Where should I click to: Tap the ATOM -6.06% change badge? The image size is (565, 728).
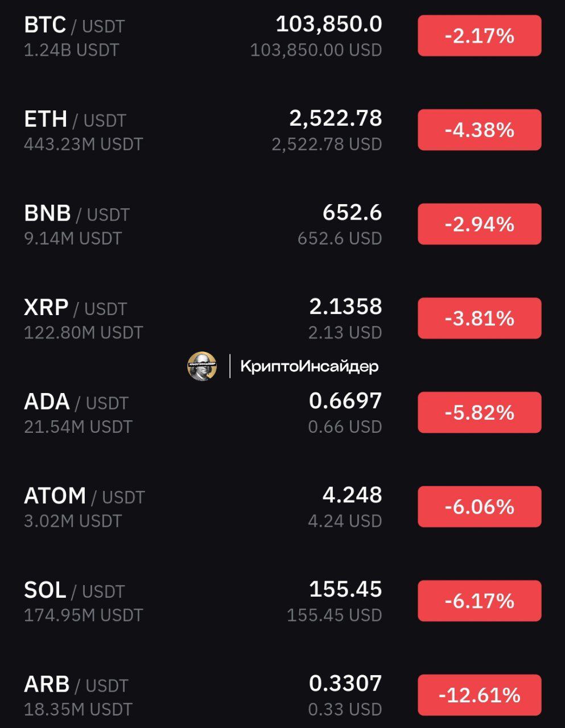[x=479, y=506]
